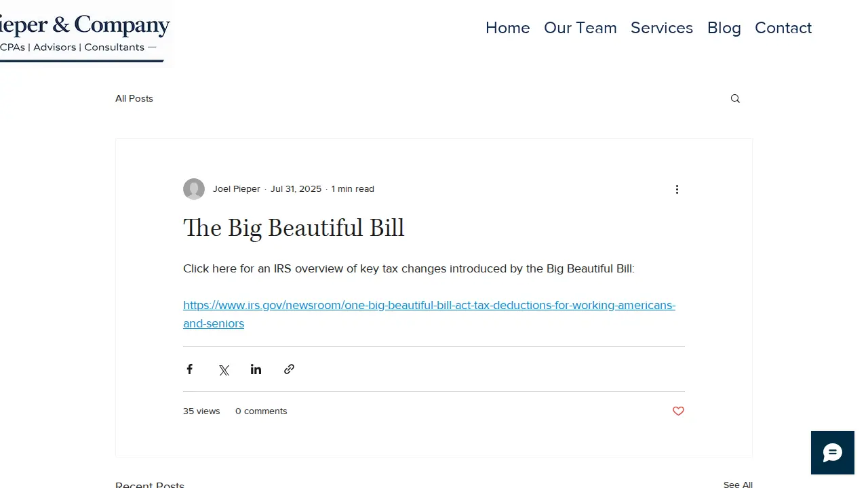Open the blog search icon
This screenshot has width=868, height=488.
click(x=735, y=99)
